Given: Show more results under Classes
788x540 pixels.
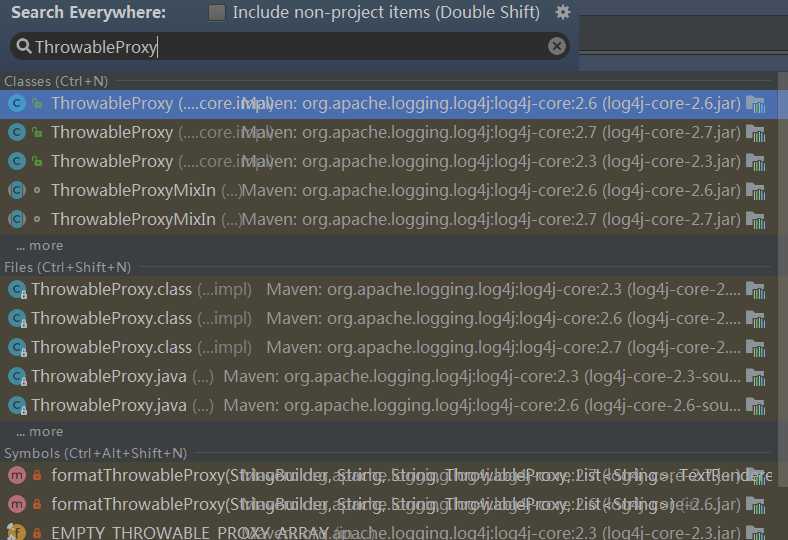Looking at the screenshot, I should pyautogui.click(x=40, y=246).
